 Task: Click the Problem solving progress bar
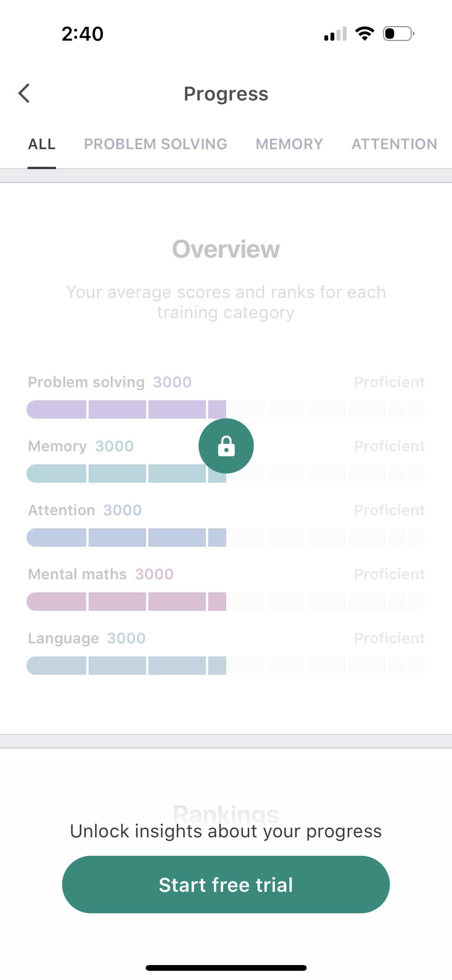(x=226, y=409)
